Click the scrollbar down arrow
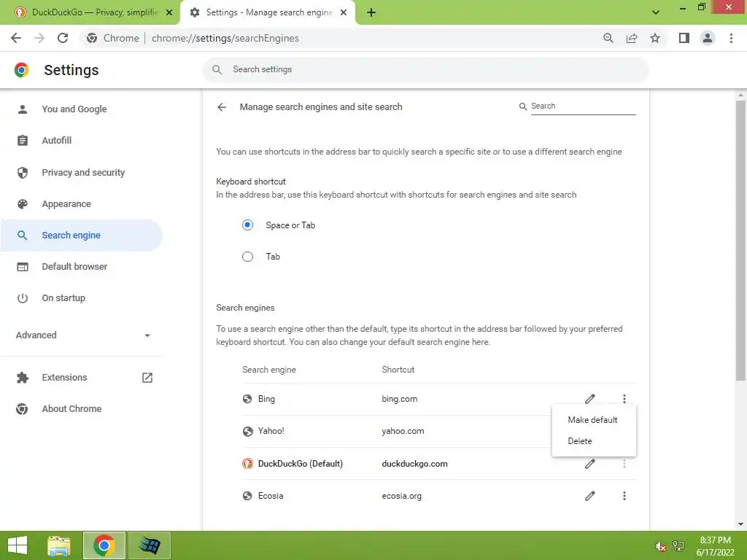The width and height of the screenshot is (747, 560). (x=740, y=524)
